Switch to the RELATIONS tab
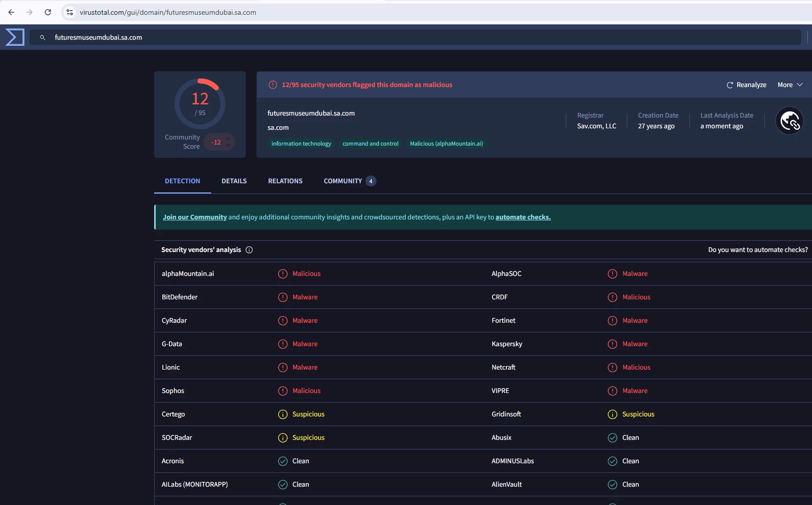Viewport: 812px width, 505px height. (x=285, y=181)
